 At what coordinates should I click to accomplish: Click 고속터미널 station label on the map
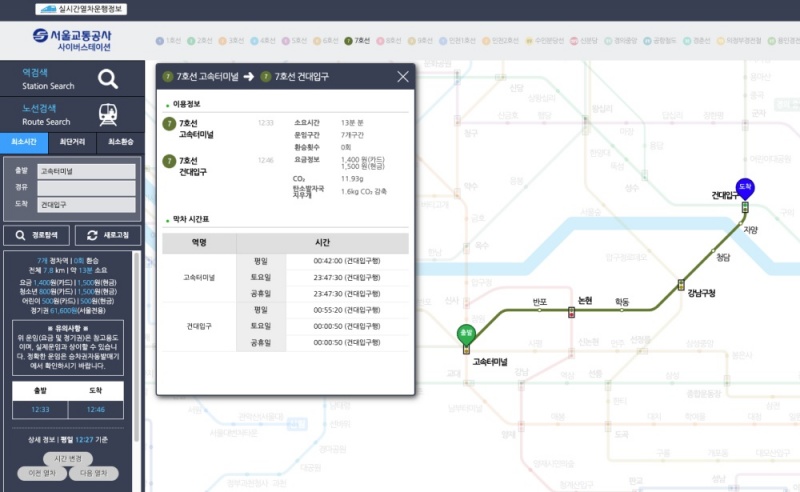coord(490,362)
